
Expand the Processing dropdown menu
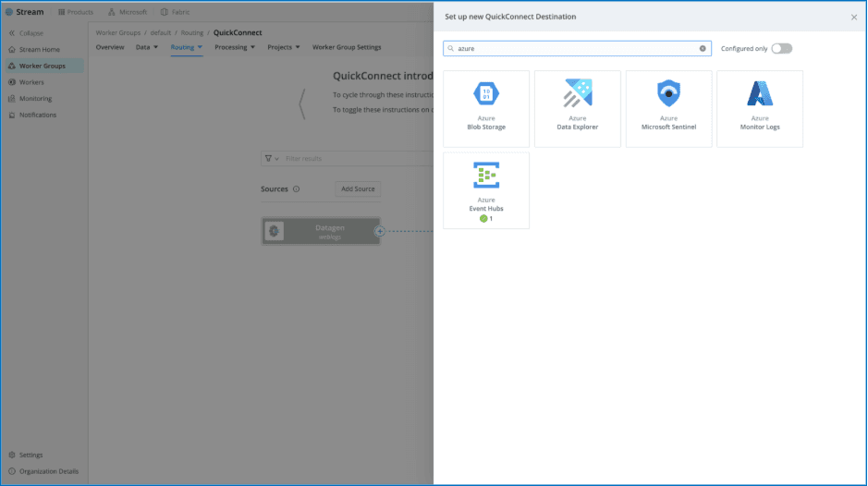click(x=234, y=47)
